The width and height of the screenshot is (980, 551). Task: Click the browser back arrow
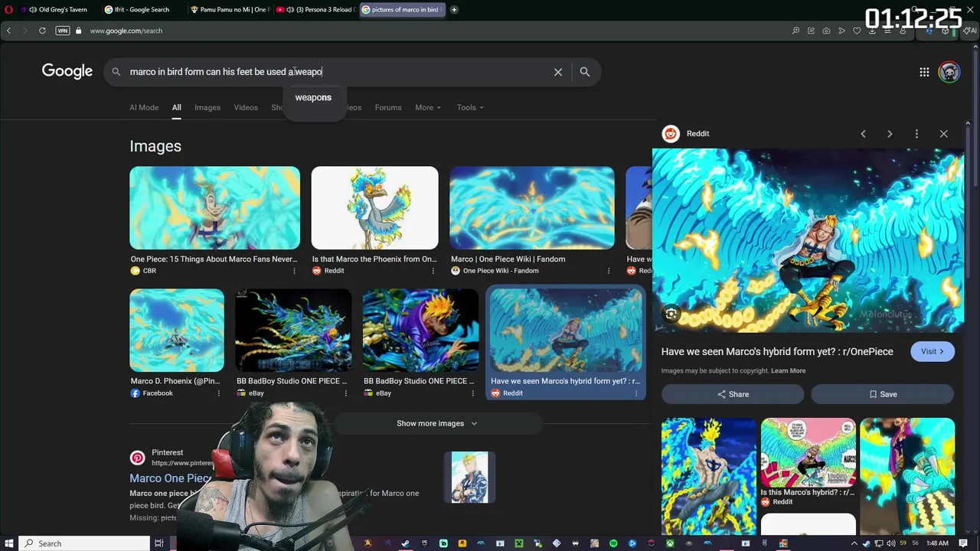point(8,31)
